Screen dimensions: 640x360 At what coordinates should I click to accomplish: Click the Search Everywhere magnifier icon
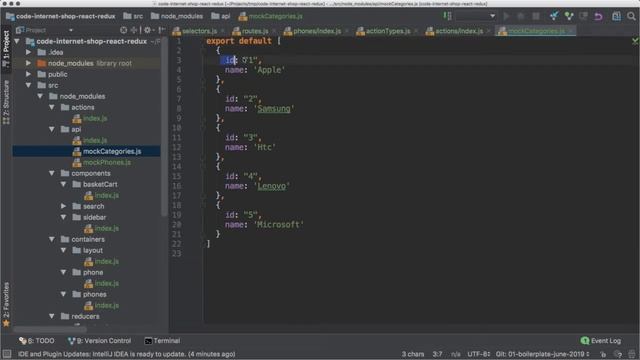[631, 16]
